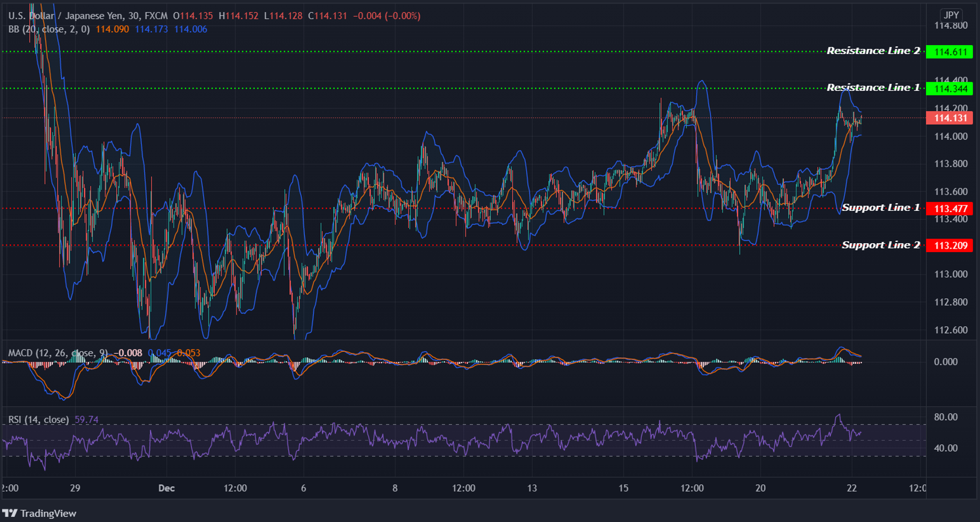Screen dimensions: 980x522
Task: Click the RSI value 59.74
Action: (x=86, y=419)
